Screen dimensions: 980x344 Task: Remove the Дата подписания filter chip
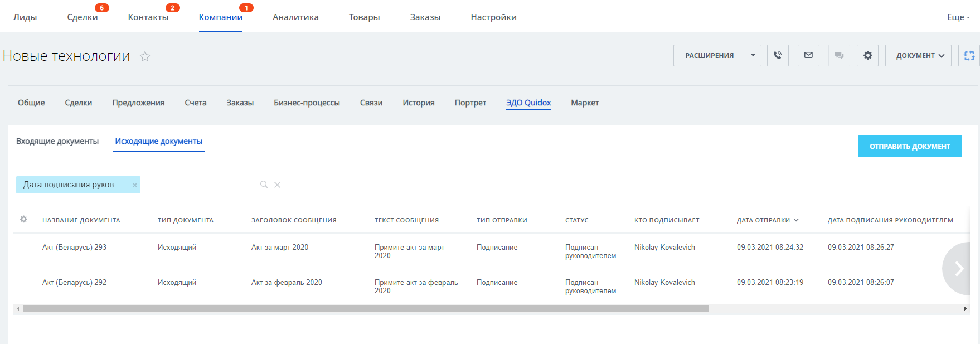(x=134, y=185)
